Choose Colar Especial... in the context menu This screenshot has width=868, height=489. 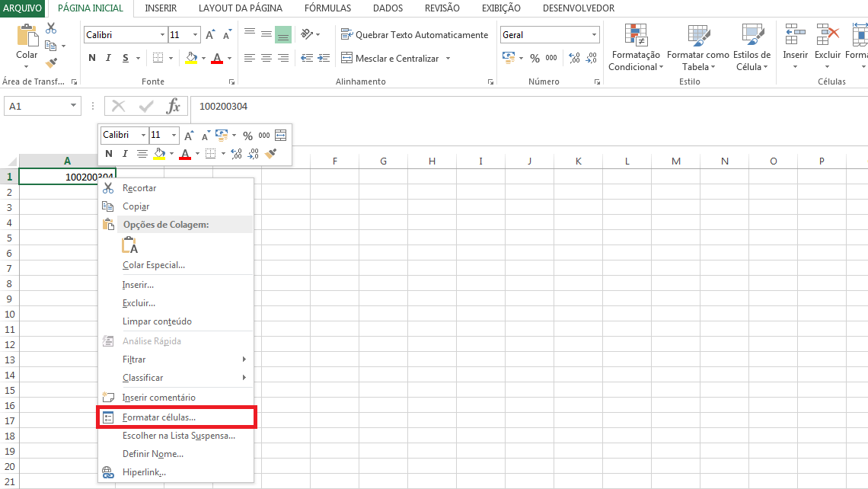click(154, 265)
